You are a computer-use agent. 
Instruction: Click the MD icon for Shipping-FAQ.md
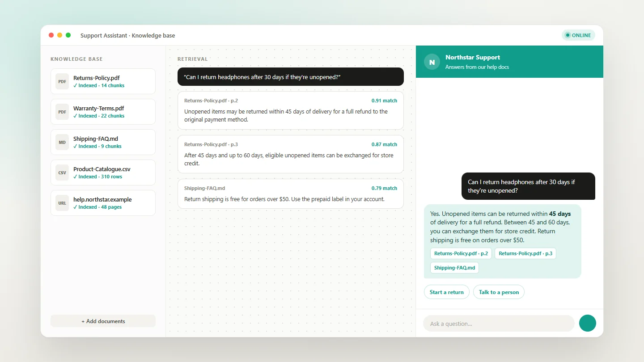point(62,142)
